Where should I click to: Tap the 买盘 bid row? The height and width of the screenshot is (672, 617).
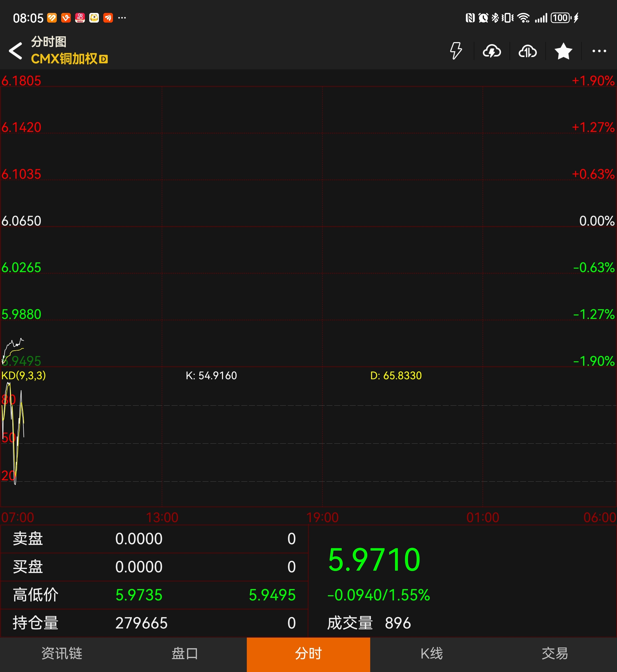[154, 567]
